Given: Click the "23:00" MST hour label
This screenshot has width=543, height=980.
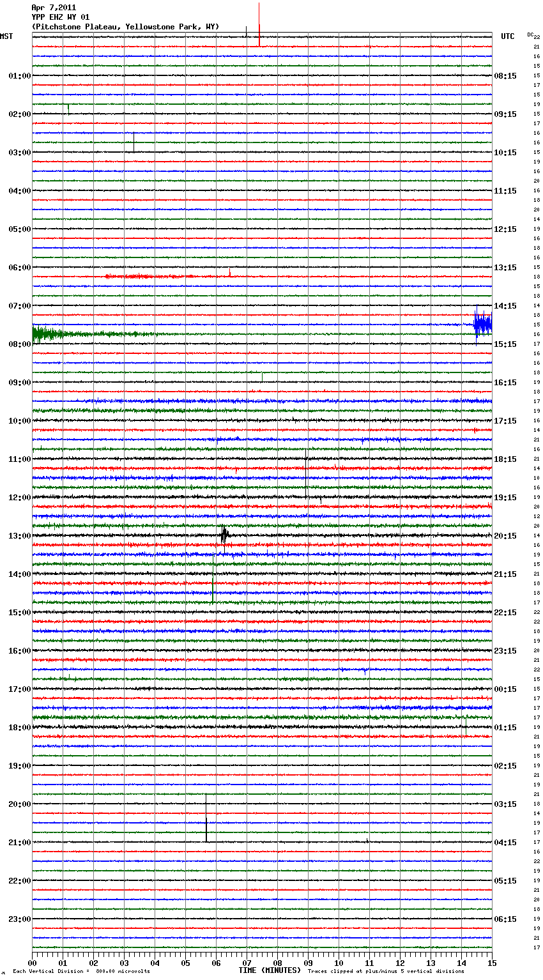Looking at the screenshot, I should (x=20, y=919).
